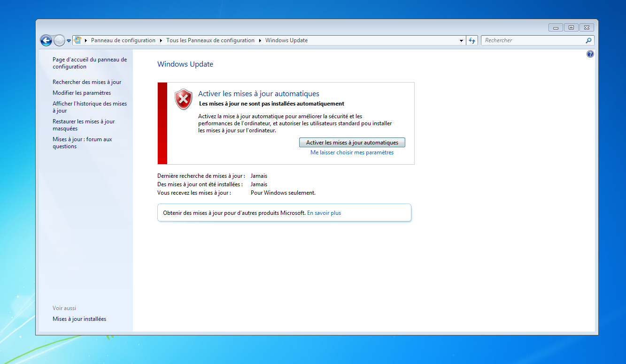
Task: Click Activer les mises à jour automatiques button
Action: click(x=352, y=143)
